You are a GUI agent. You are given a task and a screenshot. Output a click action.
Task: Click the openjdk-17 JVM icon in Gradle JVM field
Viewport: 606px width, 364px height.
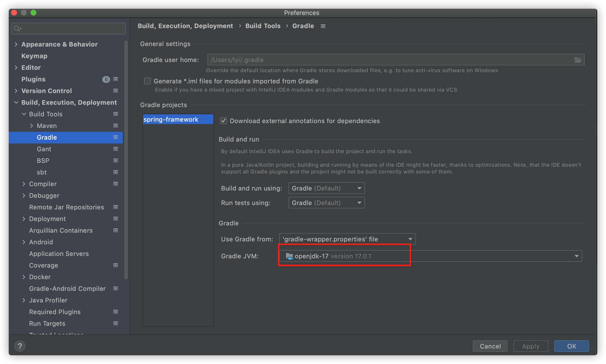[289, 256]
